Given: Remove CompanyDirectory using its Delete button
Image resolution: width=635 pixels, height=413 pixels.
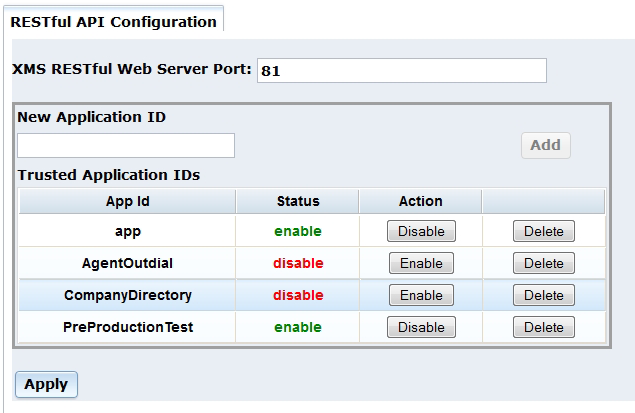Looking at the screenshot, I should (543, 295).
